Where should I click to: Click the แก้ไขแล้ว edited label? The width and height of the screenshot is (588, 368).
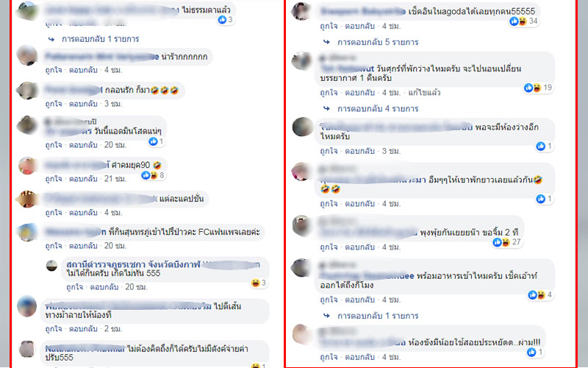424,93
